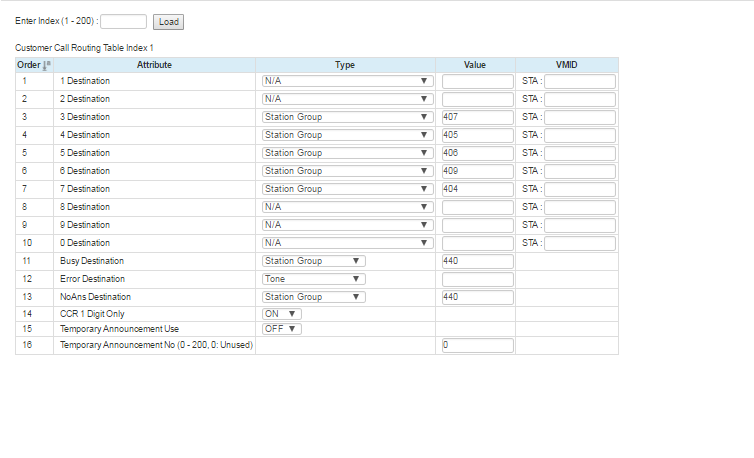Click the 6 Destination value field 409
754x458 pixels.
pyautogui.click(x=477, y=171)
